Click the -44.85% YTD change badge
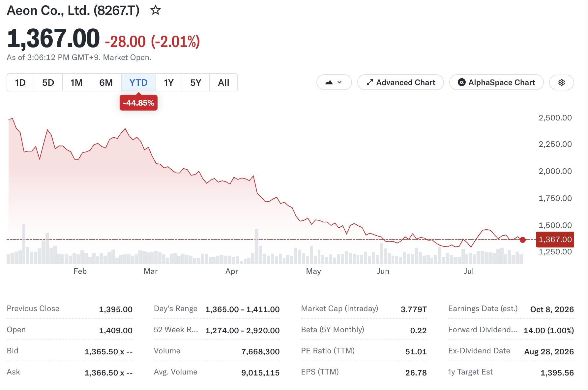 pyautogui.click(x=138, y=103)
